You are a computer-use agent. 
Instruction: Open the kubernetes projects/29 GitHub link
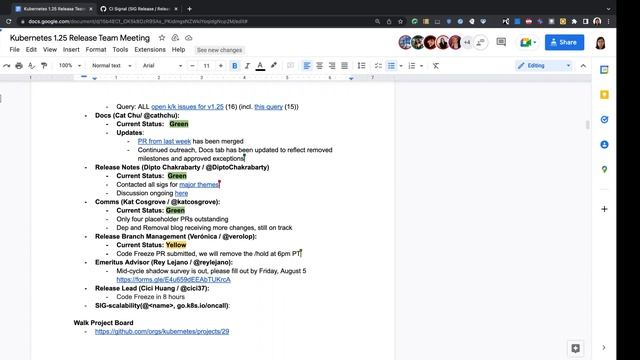[162, 331]
